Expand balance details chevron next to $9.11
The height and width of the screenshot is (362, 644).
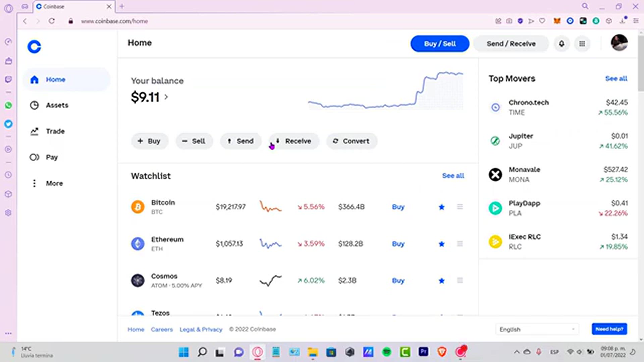(166, 97)
